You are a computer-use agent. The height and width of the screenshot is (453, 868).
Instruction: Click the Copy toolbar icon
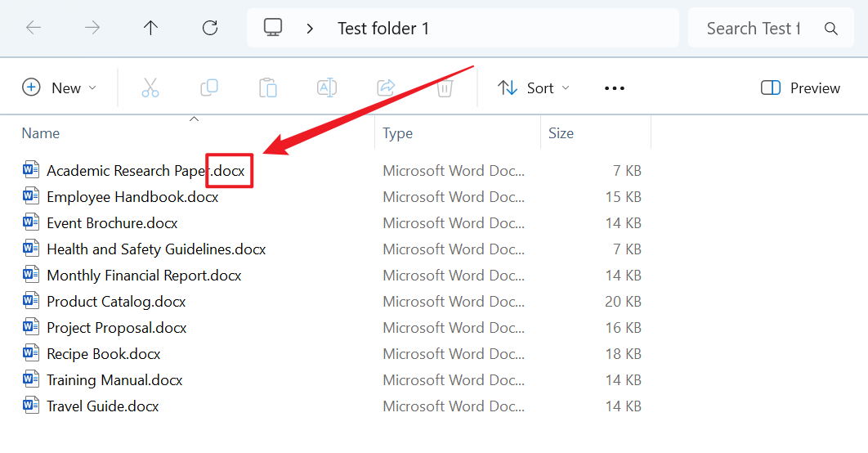[209, 88]
